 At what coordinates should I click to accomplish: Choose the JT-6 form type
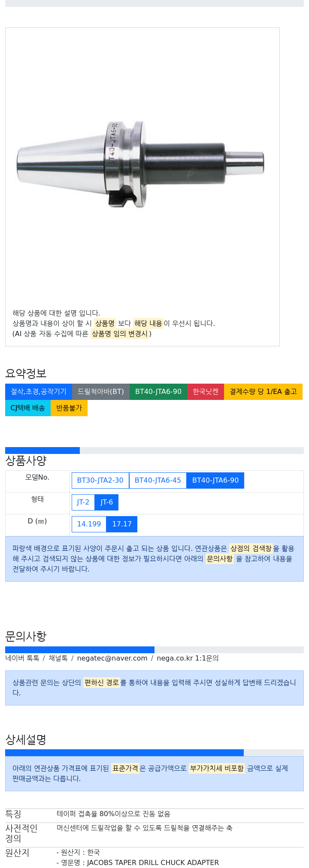point(106,502)
